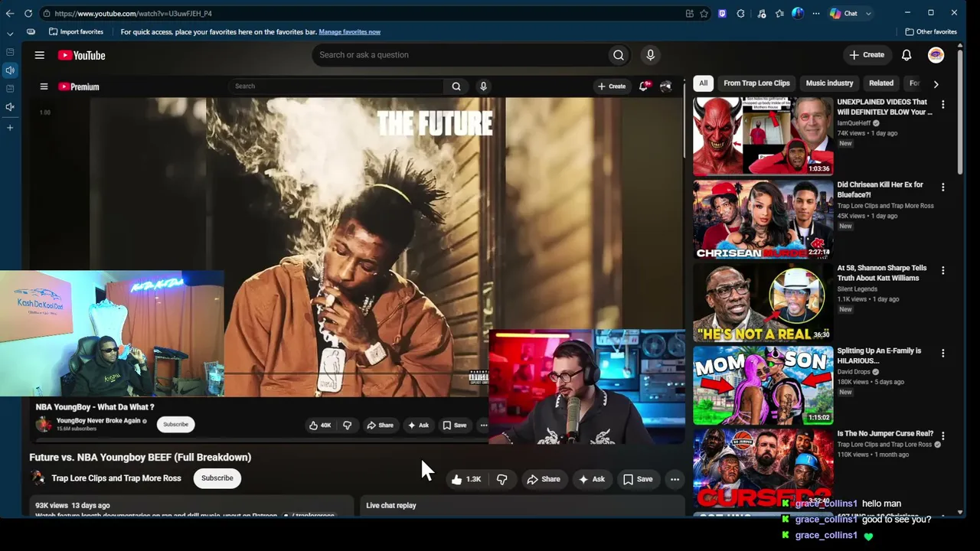Open options for UNEXPLAINED VIDEOS recommendation
The width and height of the screenshot is (980, 551).
pyautogui.click(x=942, y=104)
